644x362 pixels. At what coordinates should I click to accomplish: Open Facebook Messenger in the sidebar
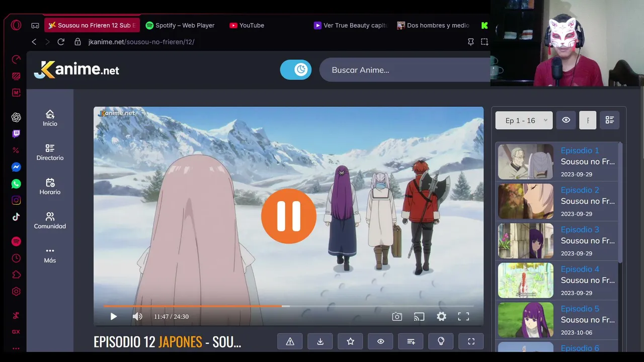pyautogui.click(x=16, y=167)
